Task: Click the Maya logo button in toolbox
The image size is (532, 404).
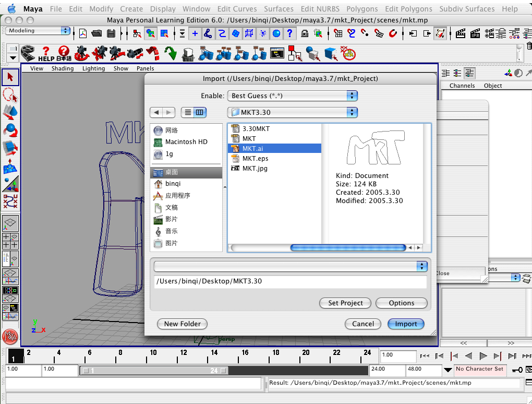Action: [x=10, y=337]
